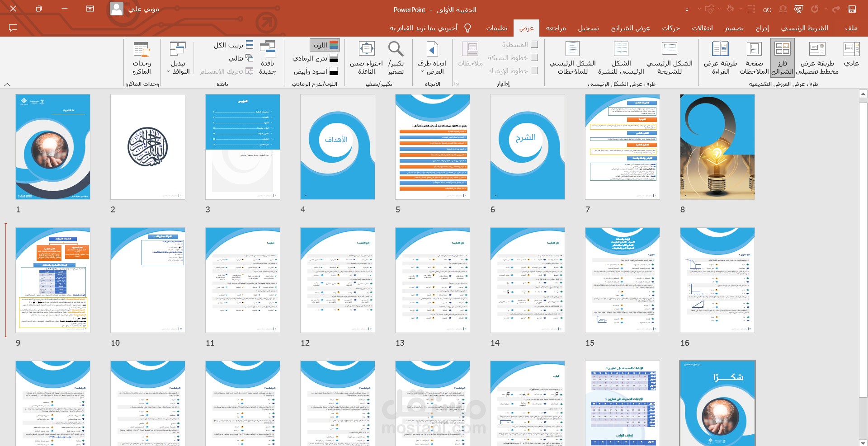Screen dimensions: 868x446
Task: Click the Omega symbol icon in title bar
Action: coord(783,9)
